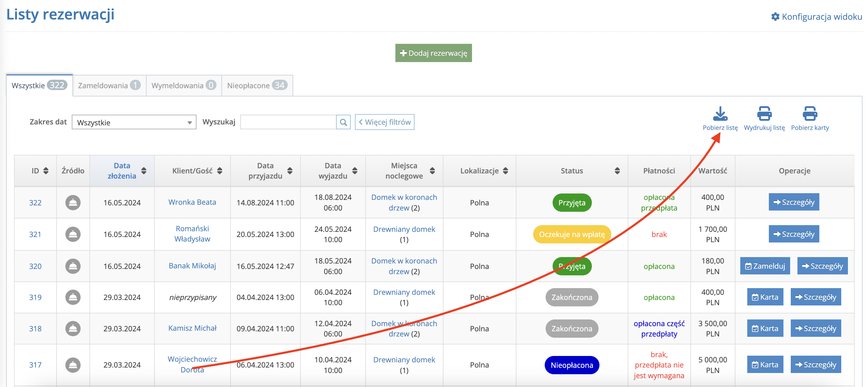
Task: Click 'opłacona część przedpłaty' payment text
Action: (659, 329)
